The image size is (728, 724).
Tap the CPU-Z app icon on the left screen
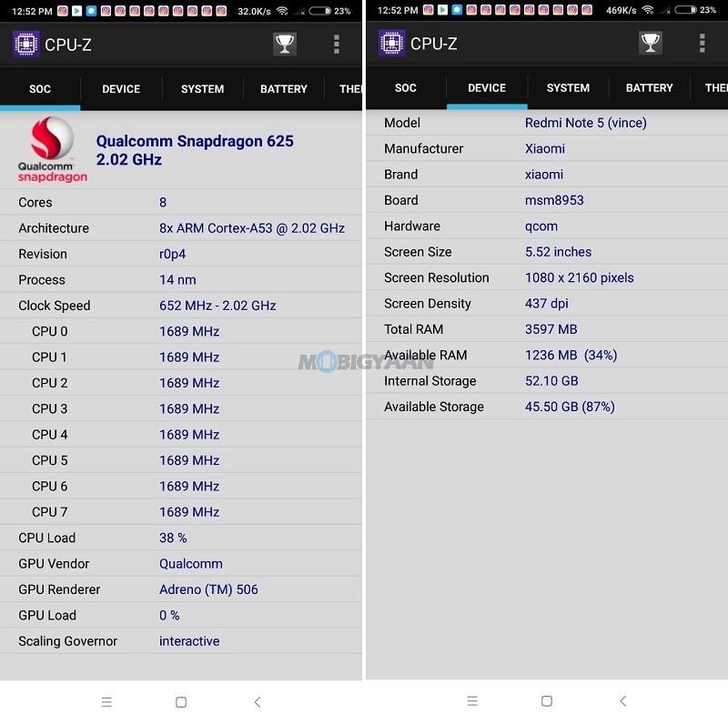coord(26,45)
